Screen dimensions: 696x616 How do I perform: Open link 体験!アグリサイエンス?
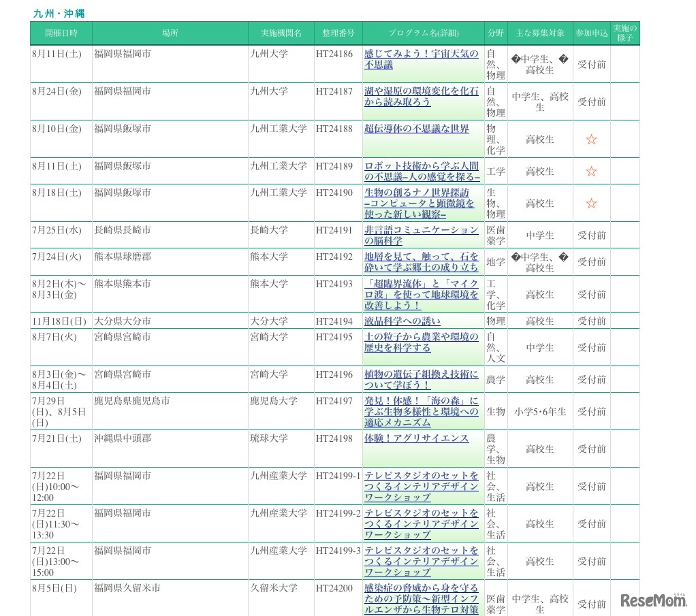416,438
